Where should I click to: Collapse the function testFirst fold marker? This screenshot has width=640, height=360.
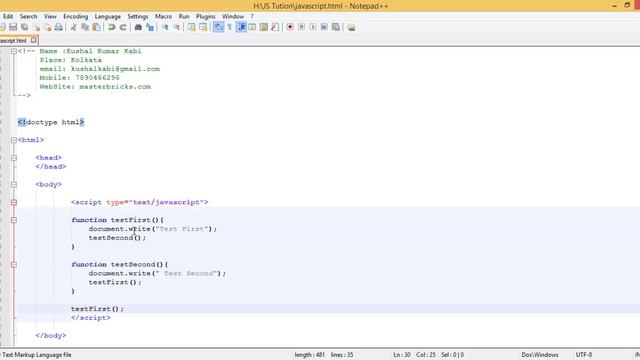(14, 220)
